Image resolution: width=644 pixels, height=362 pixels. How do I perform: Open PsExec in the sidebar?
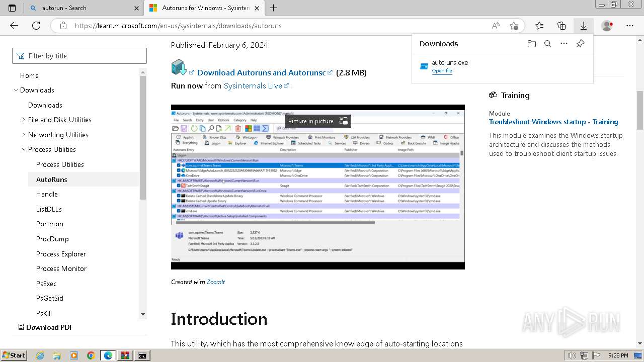coord(46,284)
